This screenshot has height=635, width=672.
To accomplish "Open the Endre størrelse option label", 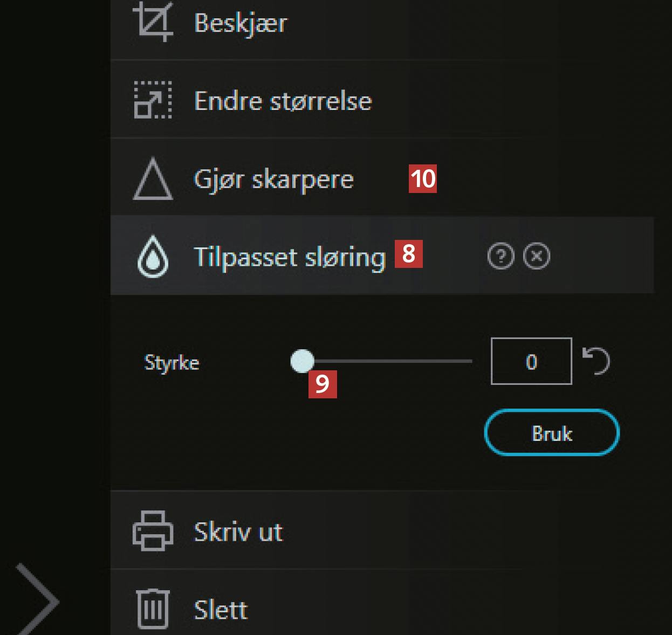I will 283,101.
